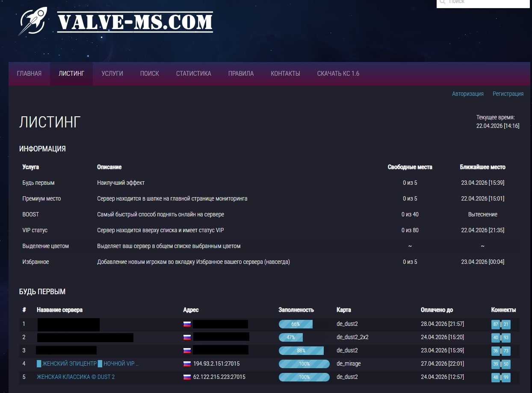Click the Авторизация link
This screenshot has width=532, height=393.
[x=467, y=94]
